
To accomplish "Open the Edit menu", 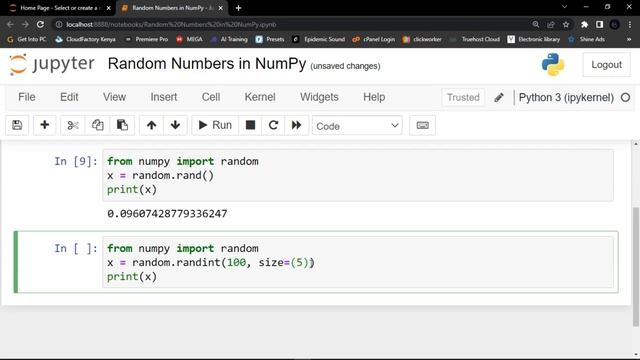I will 69,97.
